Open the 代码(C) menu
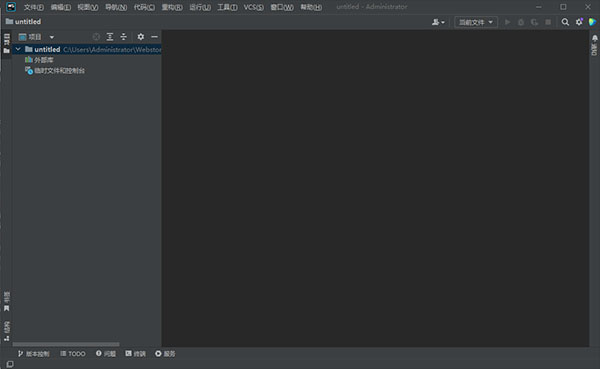600x369 pixels. tap(144, 7)
